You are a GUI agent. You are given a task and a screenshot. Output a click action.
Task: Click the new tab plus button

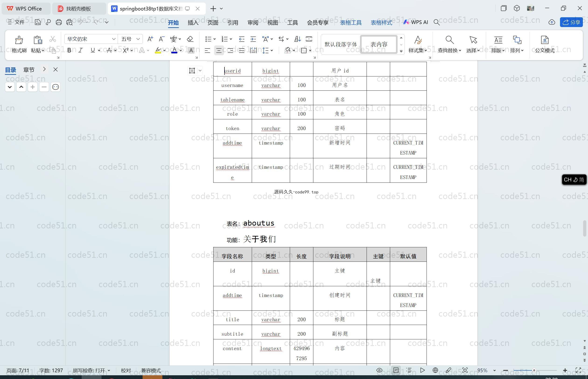[x=213, y=9]
